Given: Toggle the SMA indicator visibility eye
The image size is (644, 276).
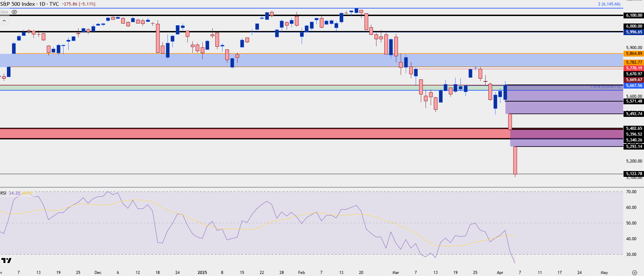Looking at the screenshot, I should (14, 12).
